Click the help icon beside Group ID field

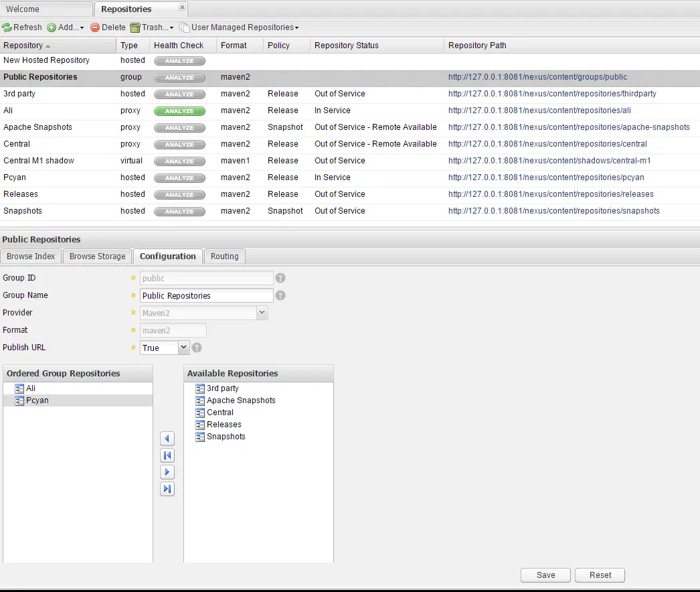point(280,277)
